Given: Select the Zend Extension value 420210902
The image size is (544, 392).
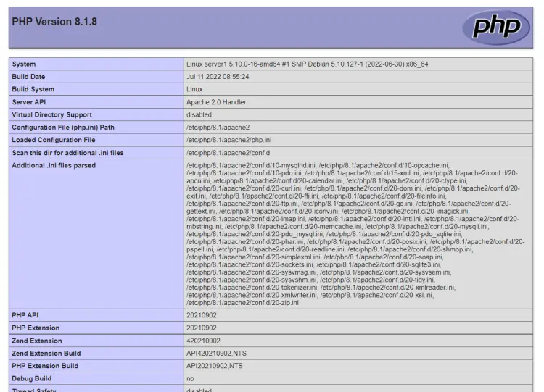Looking at the screenshot, I should click(x=203, y=341).
